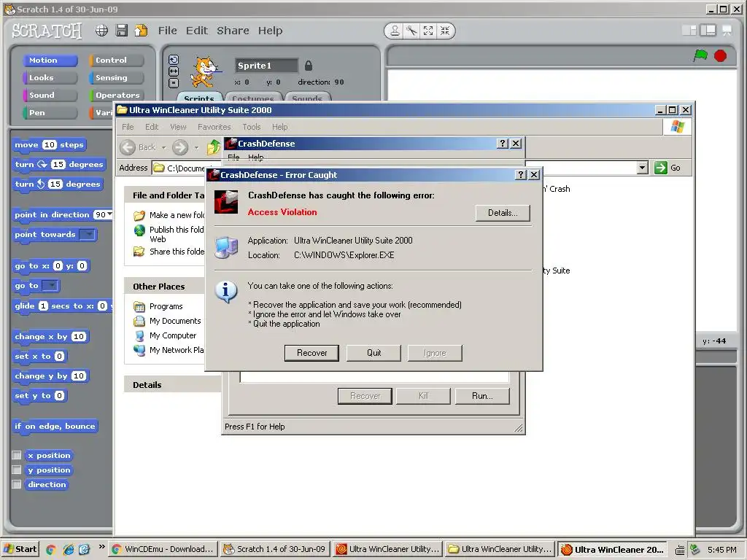Click the Scratch language globe icon
747x560 pixels.
tap(101, 31)
